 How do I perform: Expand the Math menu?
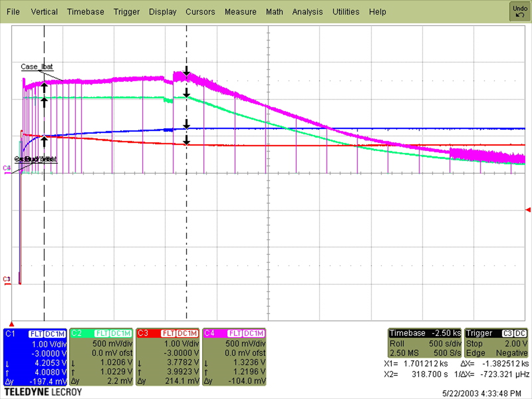[274, 12]
